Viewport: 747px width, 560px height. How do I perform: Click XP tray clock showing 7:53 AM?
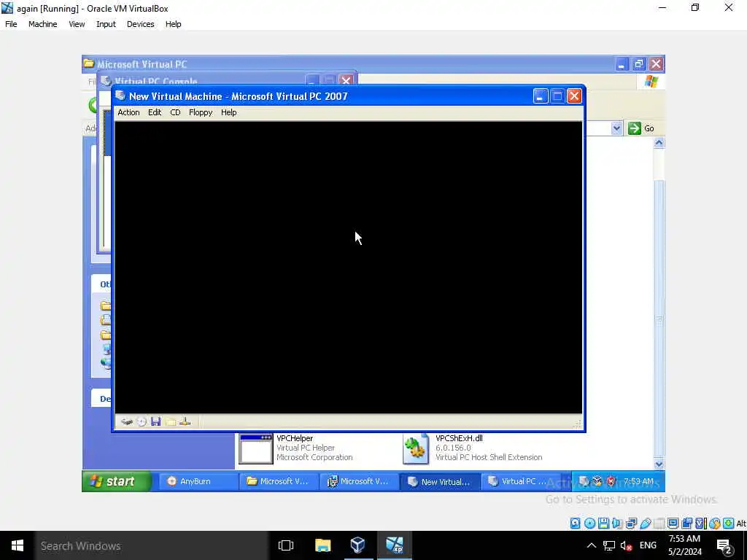(x=638, y=481)
